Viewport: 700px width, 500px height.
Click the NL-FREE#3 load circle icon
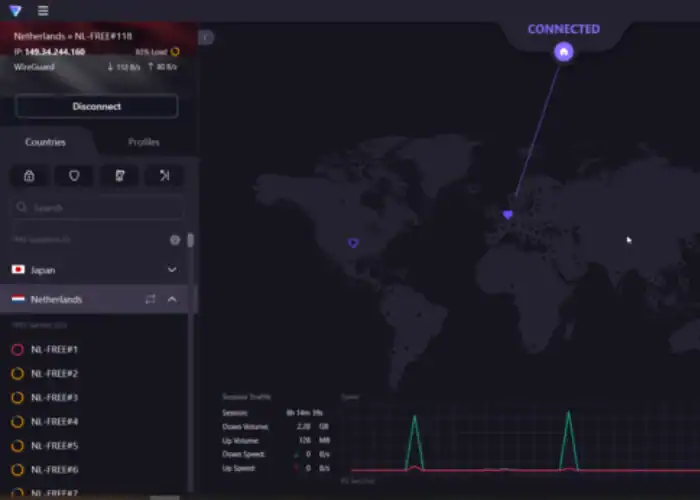click(x=17, y=398)
